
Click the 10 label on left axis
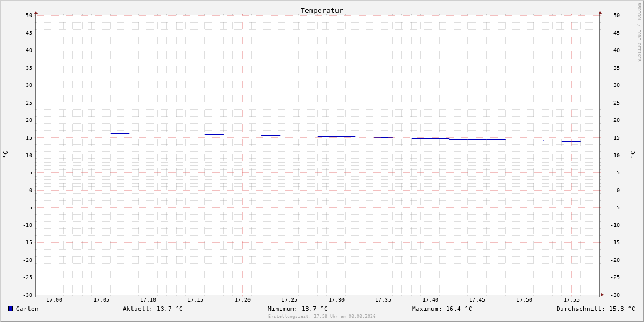pos(29,155)
